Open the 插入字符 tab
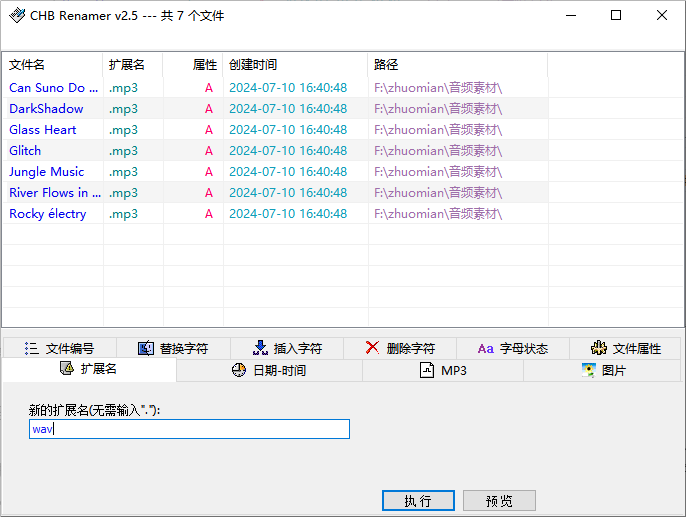Screen dimensions: 686x517 click(x=287, y=348)
